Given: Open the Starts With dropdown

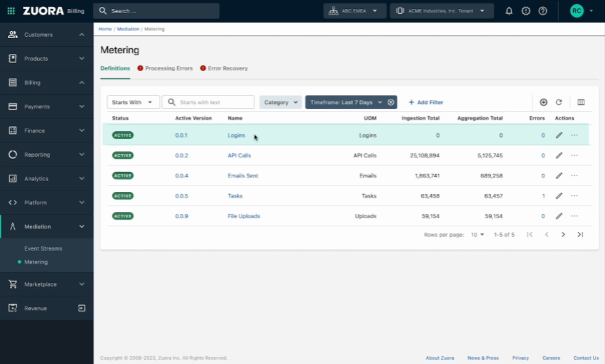Looking at the screenshot, I should 133,102.
